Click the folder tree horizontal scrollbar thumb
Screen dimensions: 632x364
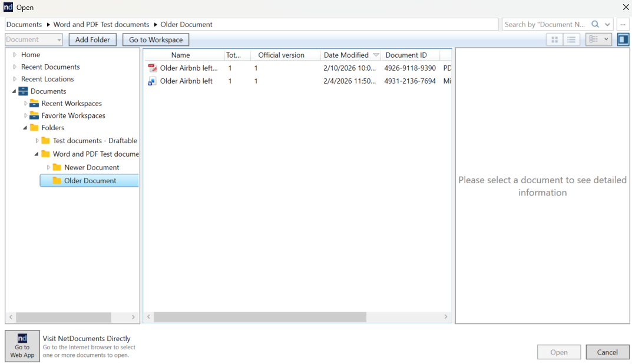[63, 317]
